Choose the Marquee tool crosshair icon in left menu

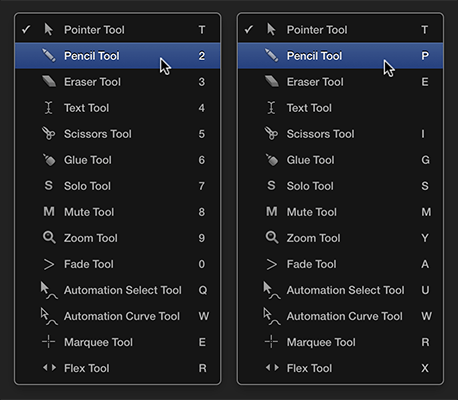[49, 342]
